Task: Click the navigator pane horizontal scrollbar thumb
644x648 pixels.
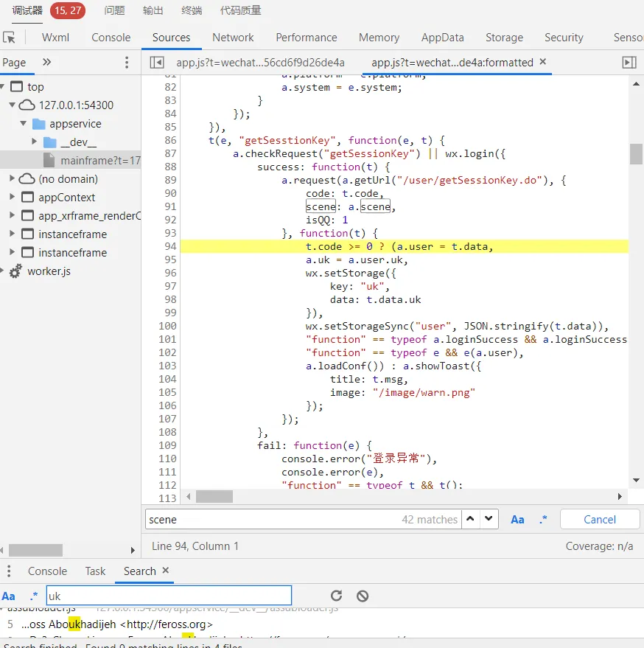Action: pyautogui.click(x=35, y=550)
